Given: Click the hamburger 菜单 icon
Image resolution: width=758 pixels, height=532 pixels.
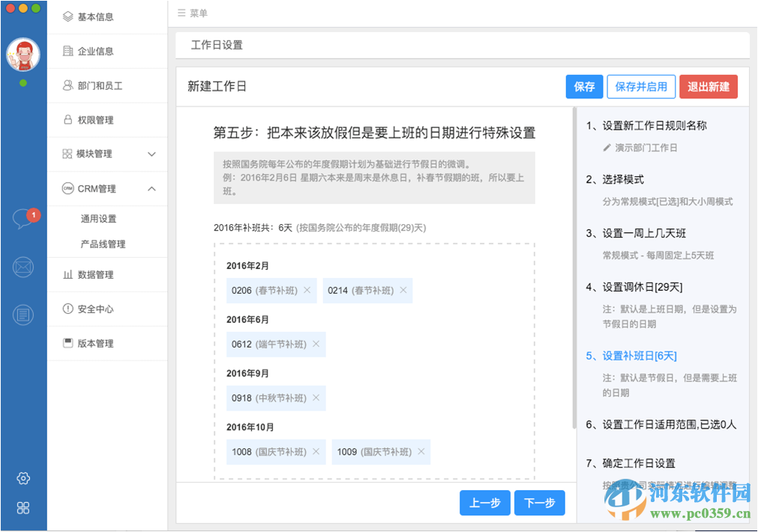Looking at the screenshot, I should point(181,13).
